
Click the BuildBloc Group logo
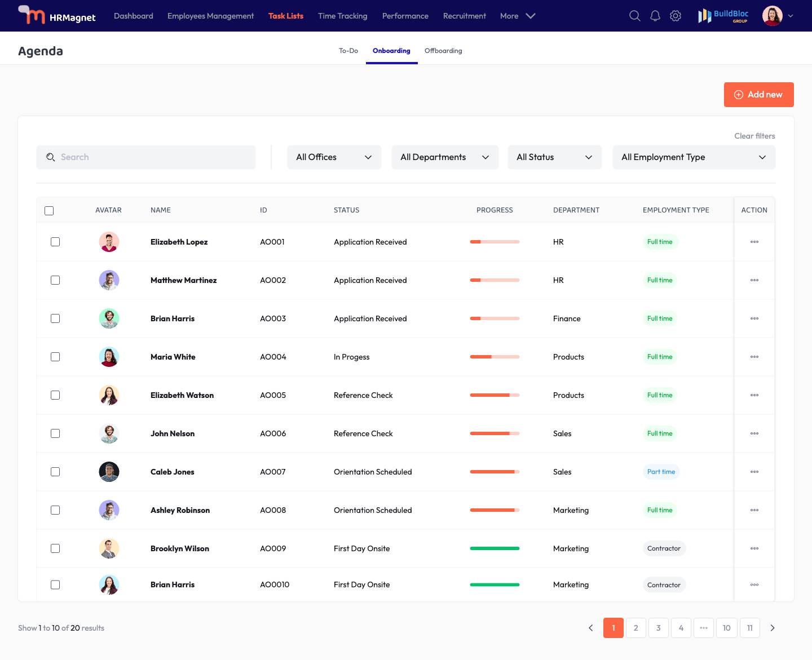tap(723, 16)
